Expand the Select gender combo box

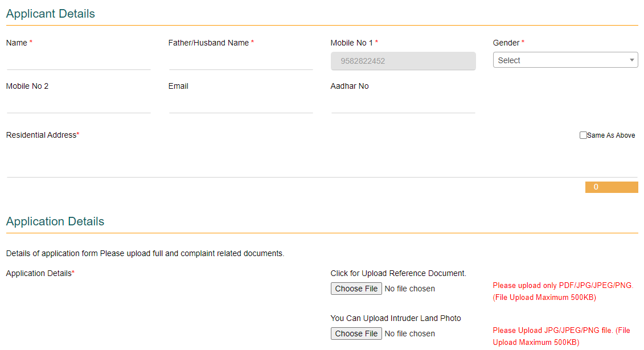coord(565,60)
